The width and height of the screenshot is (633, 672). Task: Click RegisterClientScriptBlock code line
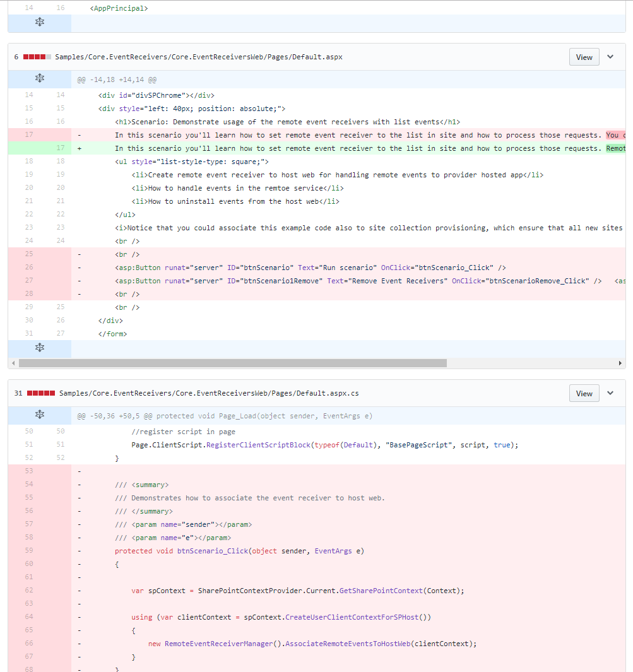pyautogui.click(x=324, y=445)
